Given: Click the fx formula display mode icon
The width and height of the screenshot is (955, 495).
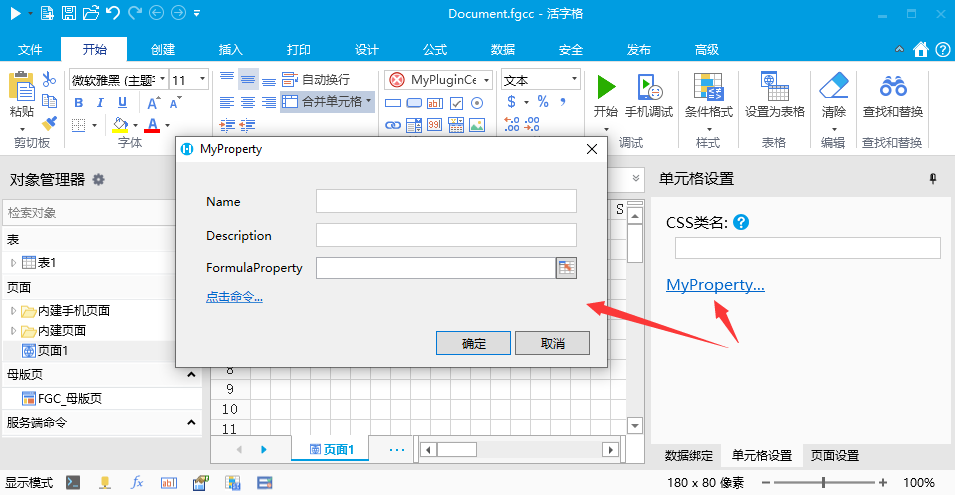Looking at the screenshot, I should 137,483.
